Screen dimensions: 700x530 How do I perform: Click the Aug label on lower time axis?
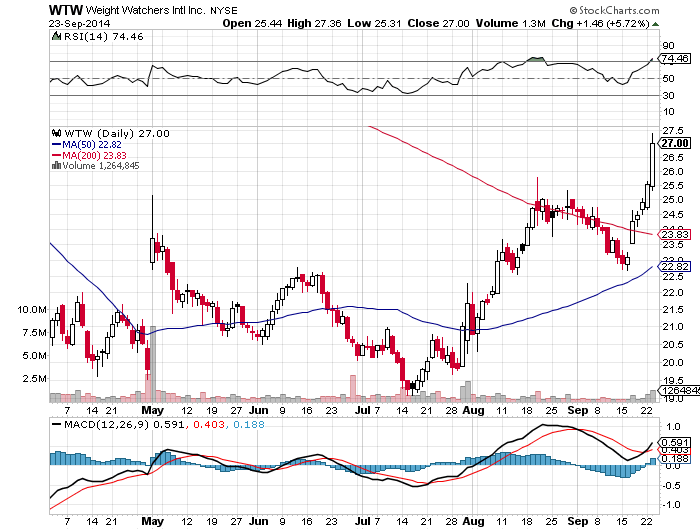(473, 521)
